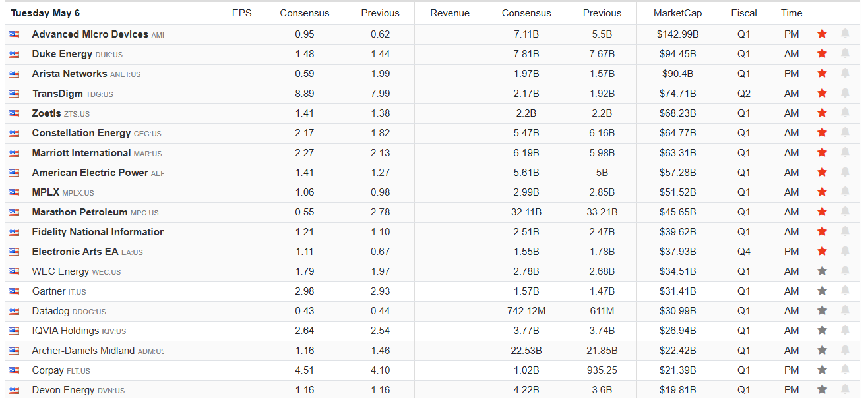Click the gray star for Devon Energy
This screenshot has width=868, height=398.
[822, 389]
